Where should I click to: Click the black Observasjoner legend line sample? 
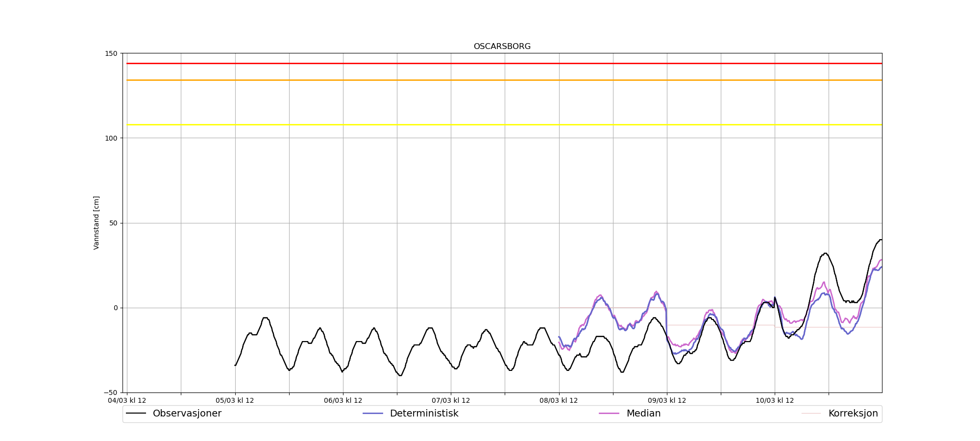point(136,414)
